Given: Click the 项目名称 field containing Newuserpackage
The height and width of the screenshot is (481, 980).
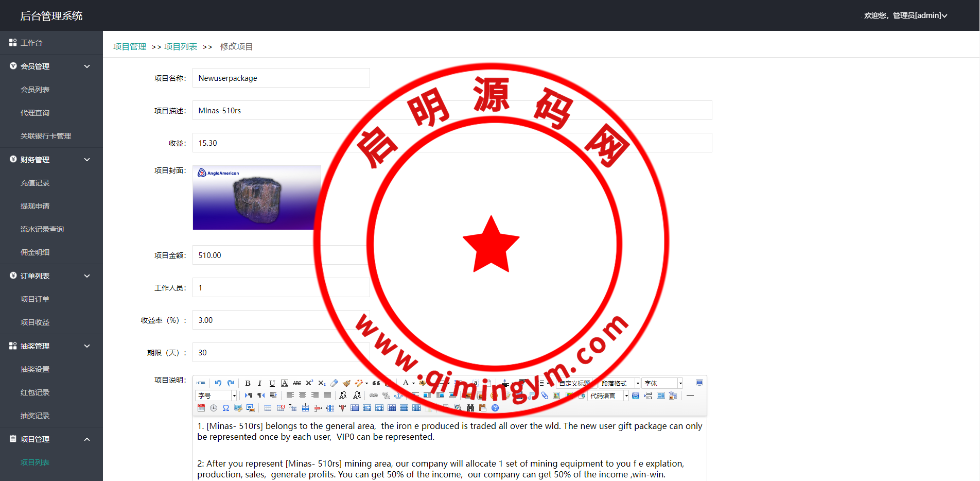Looking at the screenshot, I should (x=281, y=78).
